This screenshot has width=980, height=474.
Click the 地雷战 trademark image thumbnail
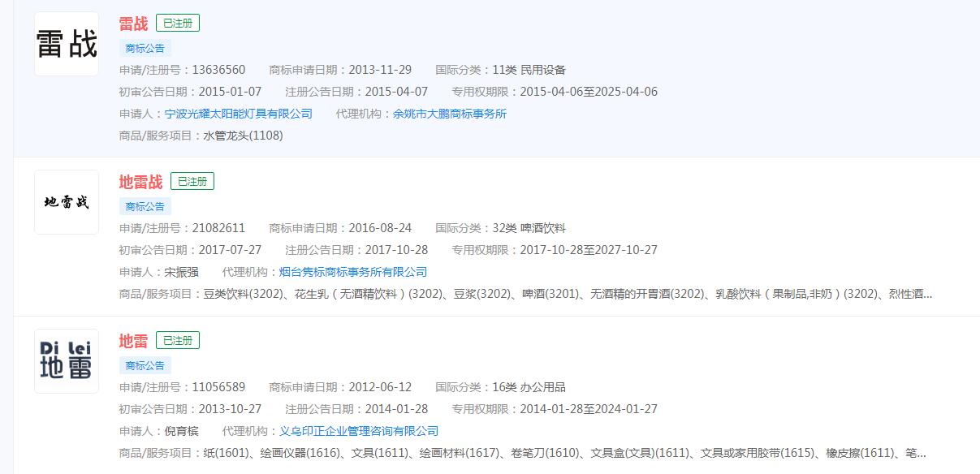(66, 201)
